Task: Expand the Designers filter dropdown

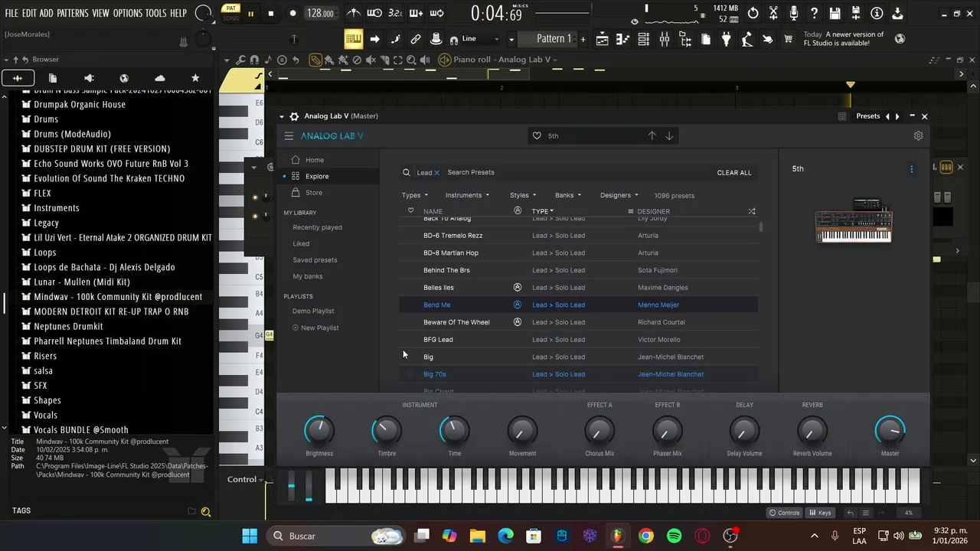Action: coord(619,195)
